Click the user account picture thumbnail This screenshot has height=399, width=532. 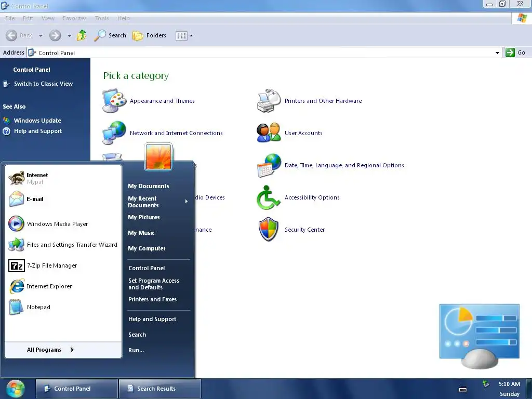tap(158, 157)
